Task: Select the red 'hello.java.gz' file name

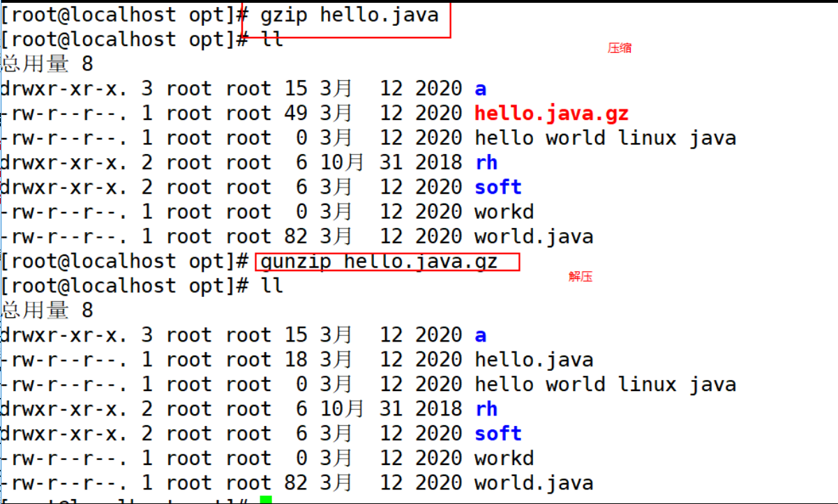Action: [x=552, y=113]
